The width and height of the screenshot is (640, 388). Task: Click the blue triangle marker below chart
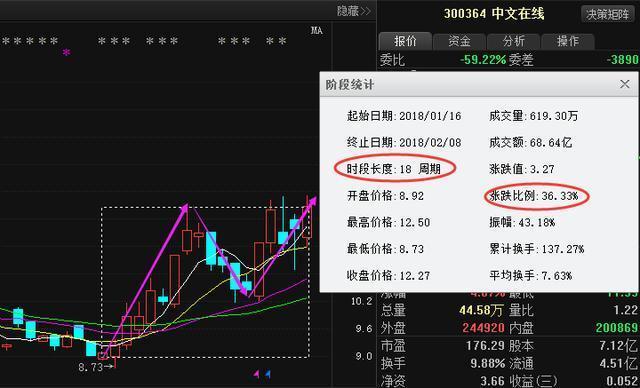(x=268, y=373)
